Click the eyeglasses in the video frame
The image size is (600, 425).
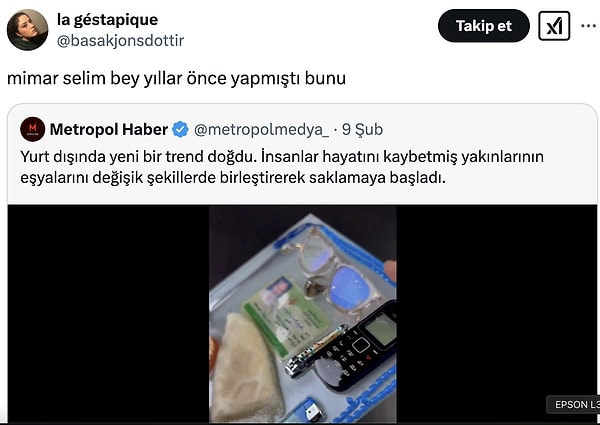pyautogui.click(x=333, y=270)
